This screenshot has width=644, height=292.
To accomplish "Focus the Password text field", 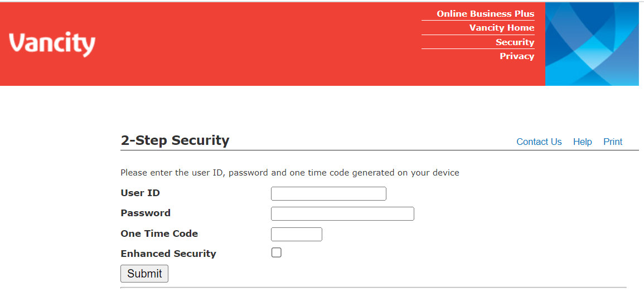I will (x=342, y=214).
